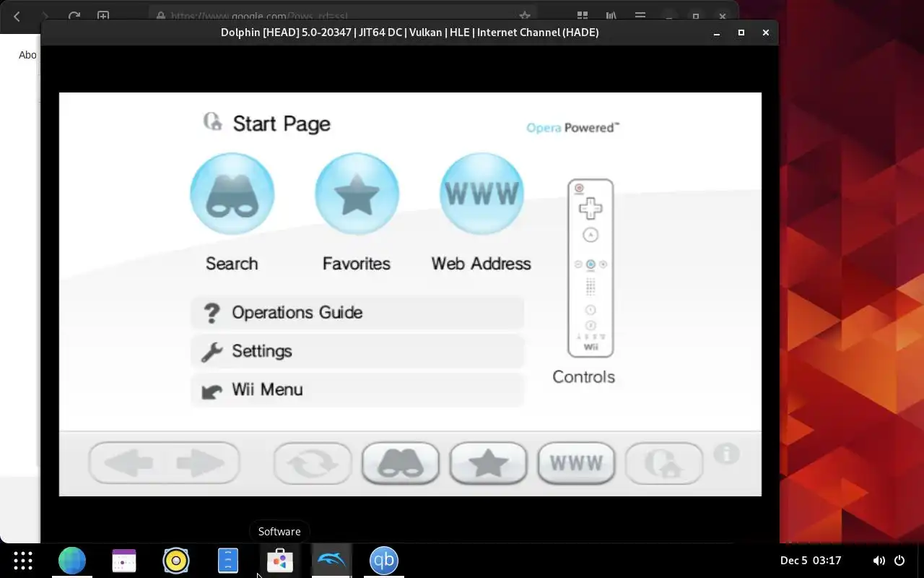Screen dimensions: 924x578
Task: Click the background browser URL bar
Action: [x=343, y=15]
